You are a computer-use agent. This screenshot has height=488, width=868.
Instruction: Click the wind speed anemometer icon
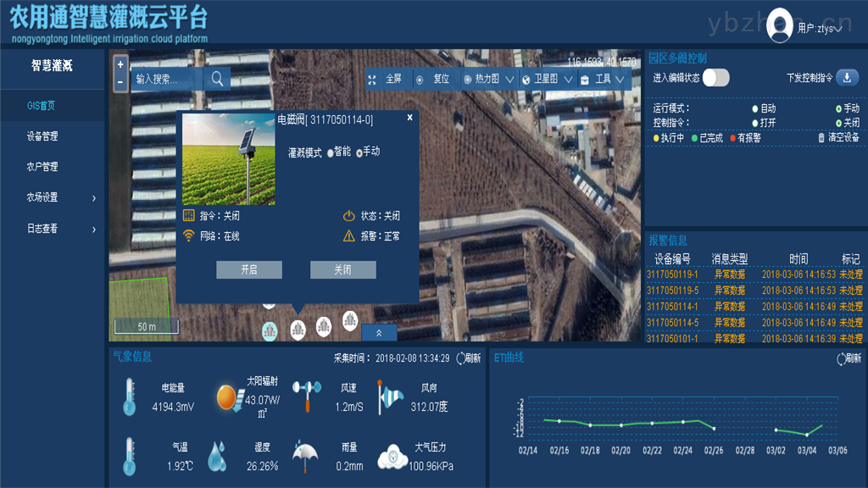[x=307, y=396]
